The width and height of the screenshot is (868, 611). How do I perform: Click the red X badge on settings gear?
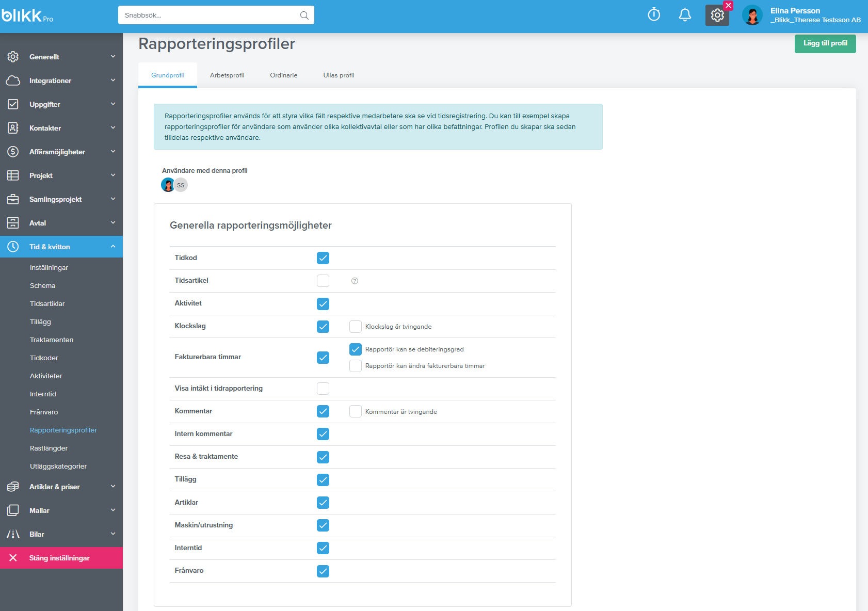coord(728,6)
